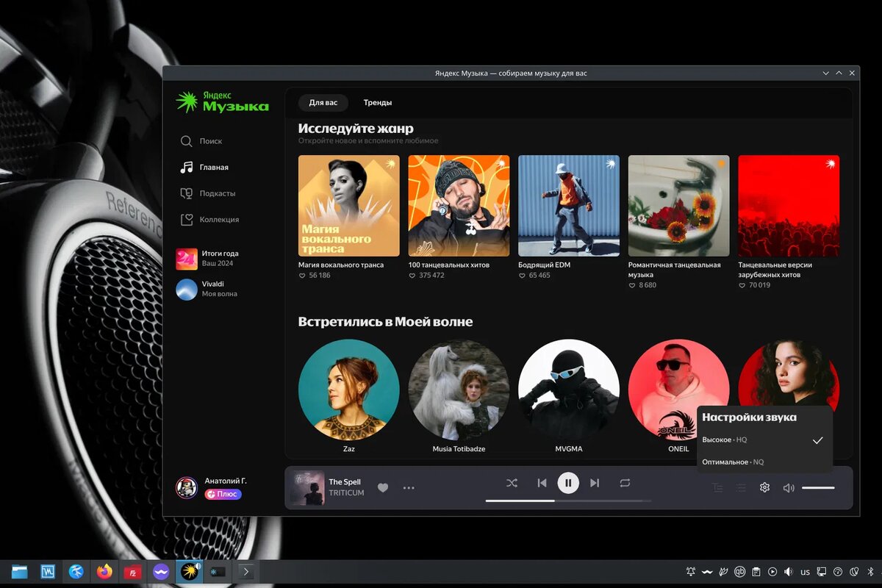Like the track The Spell
This screenshot has width=882, height=588.
(382, 487)
